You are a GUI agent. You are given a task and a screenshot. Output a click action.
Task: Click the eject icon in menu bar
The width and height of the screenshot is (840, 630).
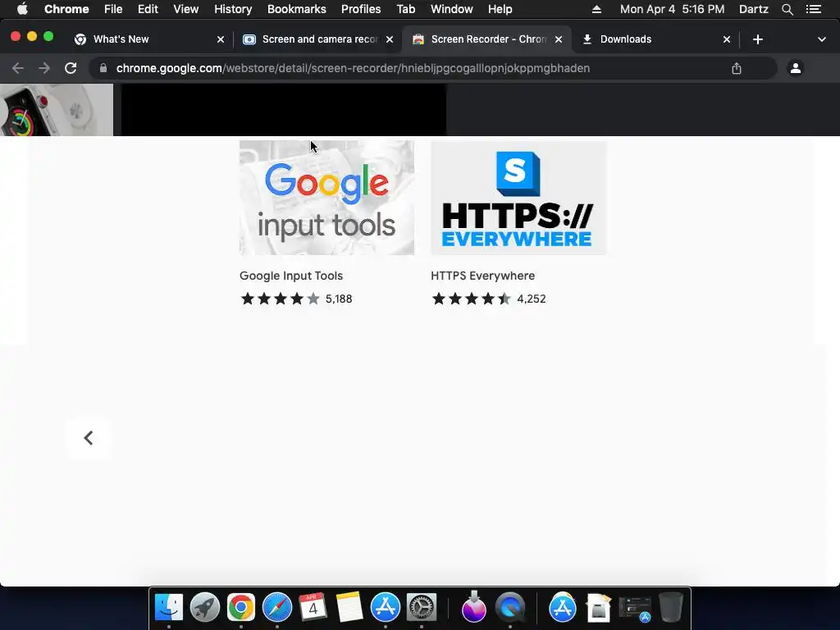[x=596, y=9]
